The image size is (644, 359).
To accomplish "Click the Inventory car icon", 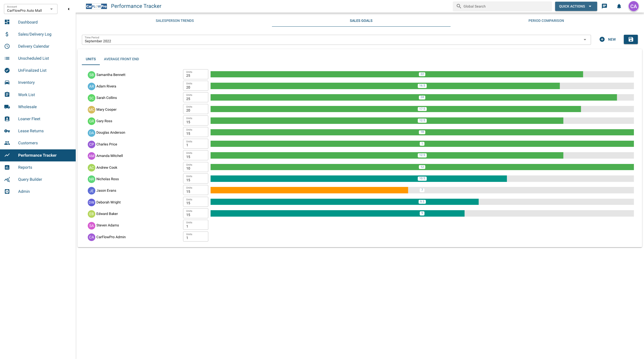I will [7, 82].
